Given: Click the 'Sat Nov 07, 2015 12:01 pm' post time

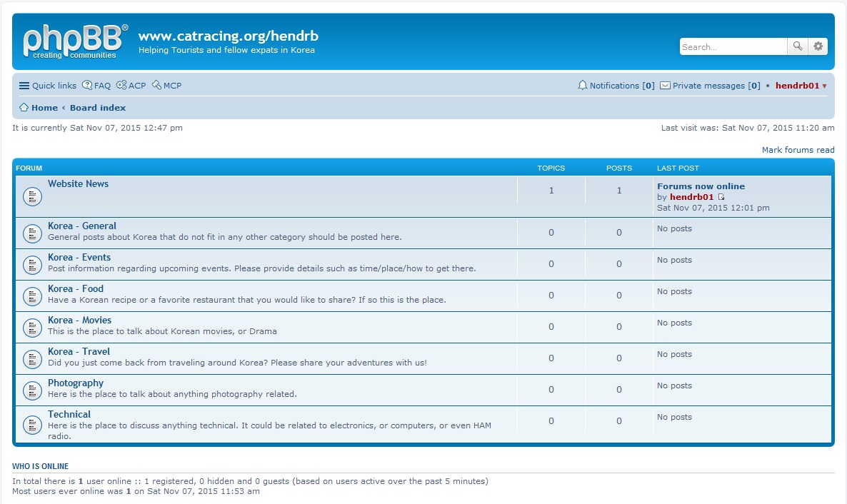Looking at the screenshot, I should click(713, 208).
